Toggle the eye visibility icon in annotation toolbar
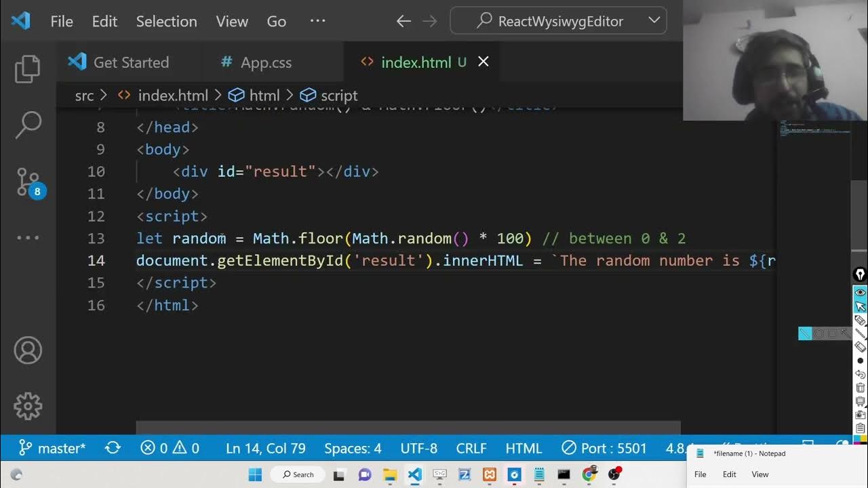868x488 pixels. pyautogui.click(x=861, y=292)
